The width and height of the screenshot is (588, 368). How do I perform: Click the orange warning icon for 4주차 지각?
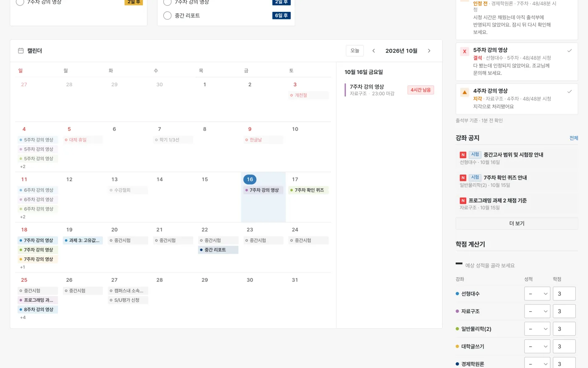click(x=465, y=92)
